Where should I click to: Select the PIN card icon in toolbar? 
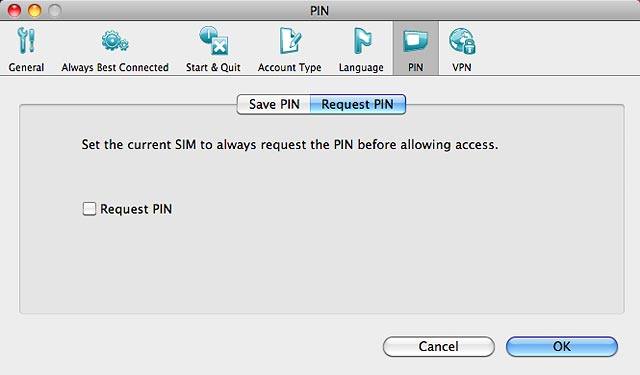click(x=416, y=42)
